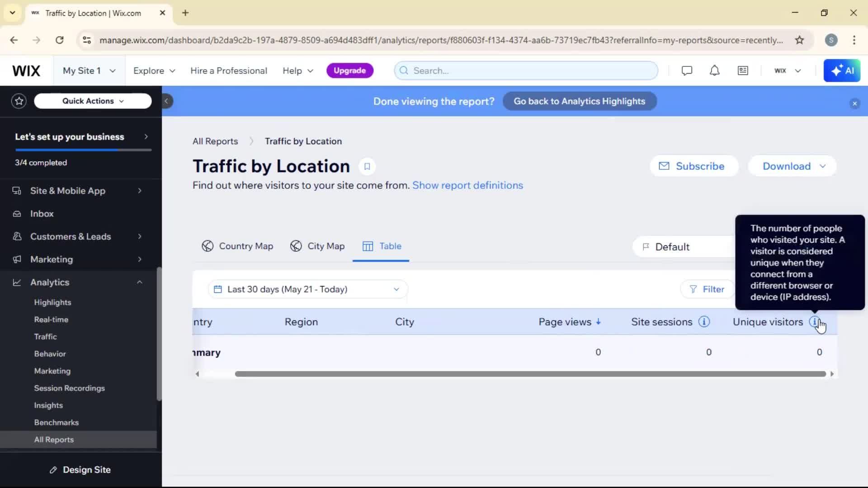
Task: Switch to Country Map tab
Action: click(237, 246)
